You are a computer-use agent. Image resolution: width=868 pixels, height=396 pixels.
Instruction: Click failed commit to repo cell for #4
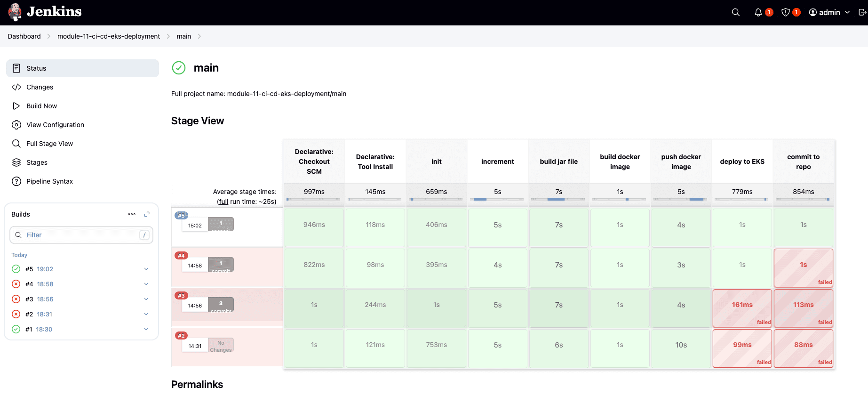pyautogui.click(x=804, y=268)
